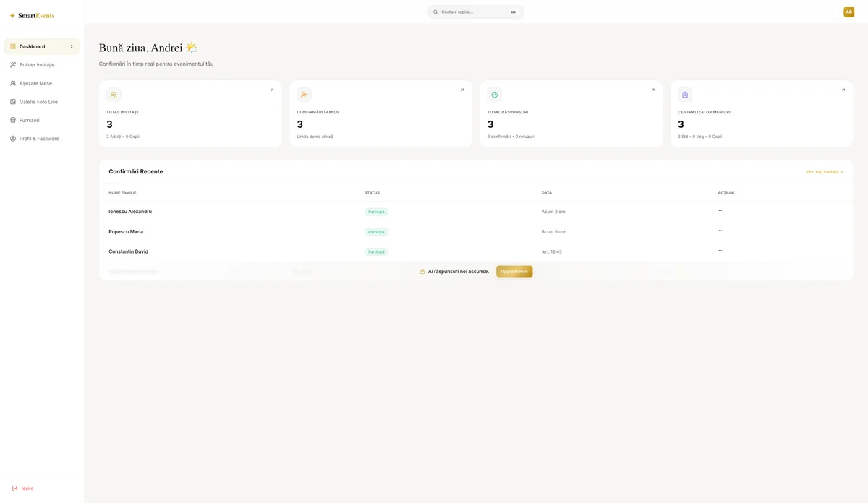868x503 pixels.
Task: Click 3 Adulți • 0 Copii subtitle
Action: coord(123,137)
